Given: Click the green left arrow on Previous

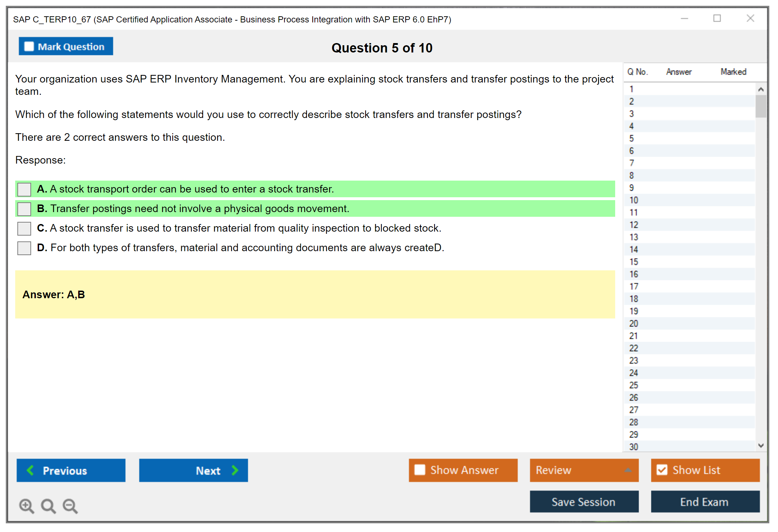Looking at the screenshot, I should pos(30,470).
